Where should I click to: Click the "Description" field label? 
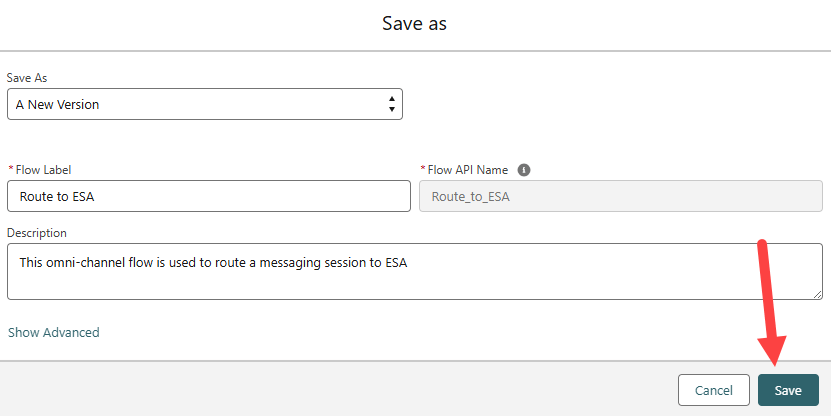click(x=37, y=233)
